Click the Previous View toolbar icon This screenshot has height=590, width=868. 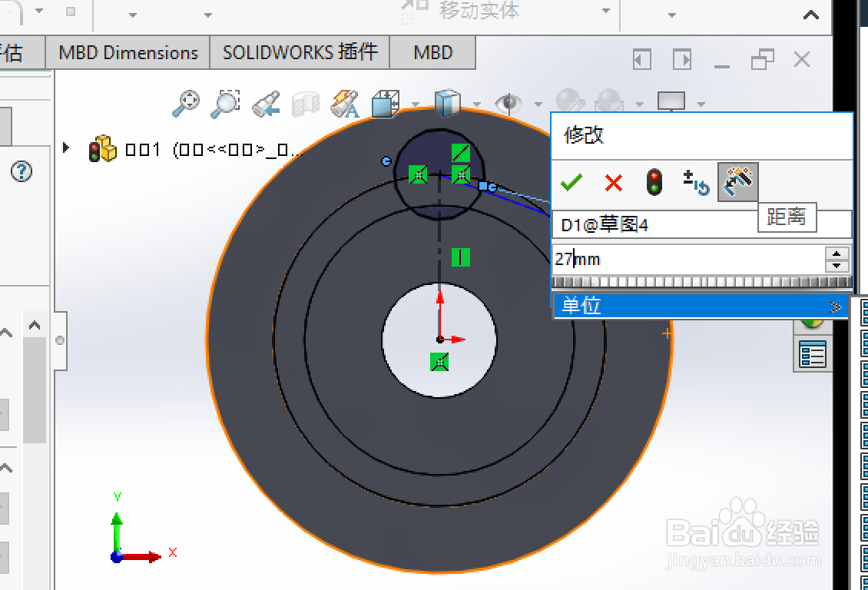(x=265, y=102)
